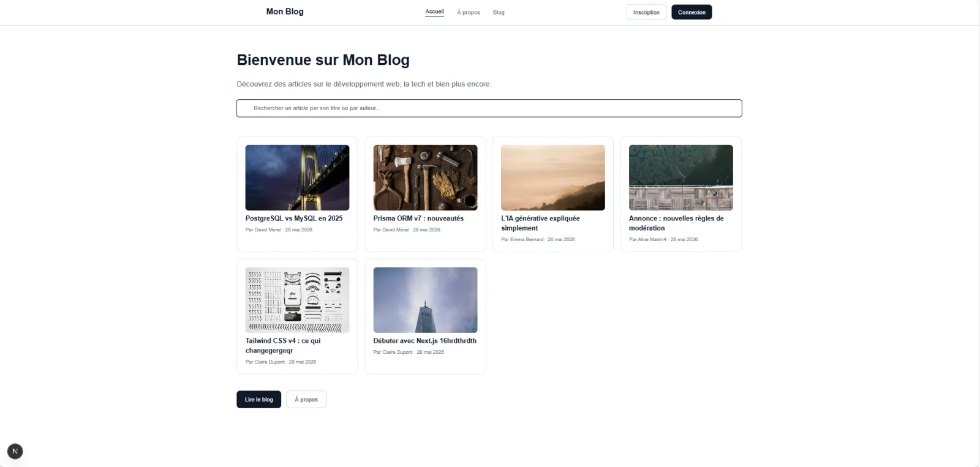The width and height of the screenshot is (980, 467).
Task: Open the Prisma ORM v7 tools thumbnail
Action: pyautogui.click(x=425, y=177)
